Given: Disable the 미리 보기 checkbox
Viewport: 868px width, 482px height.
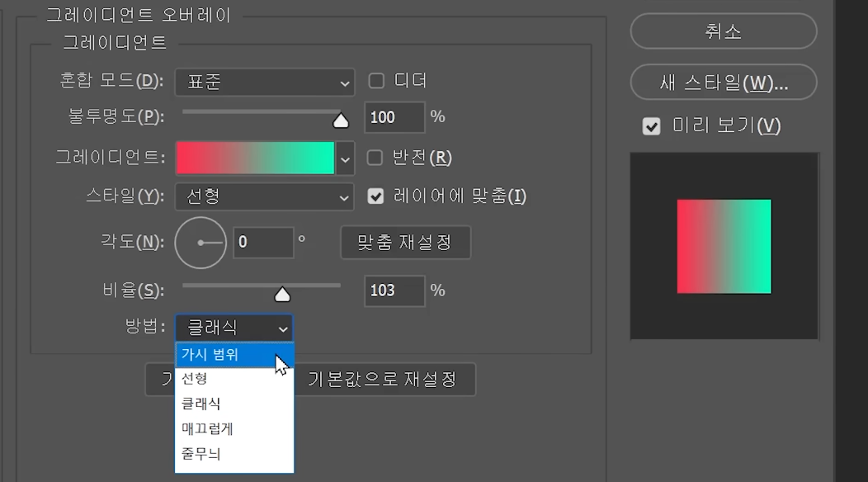Looking at the screenshot, I should 652,126.
